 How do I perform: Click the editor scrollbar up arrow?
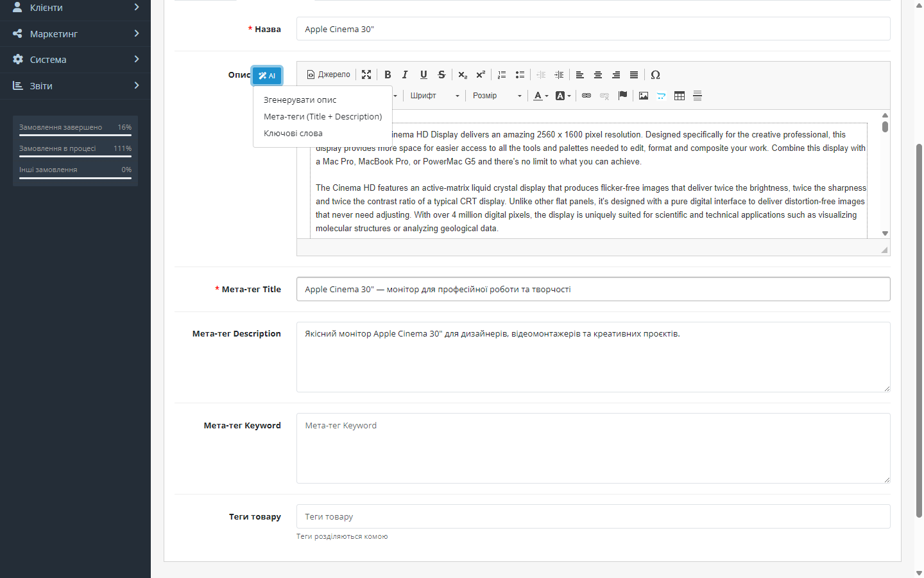tap(885, 116)
